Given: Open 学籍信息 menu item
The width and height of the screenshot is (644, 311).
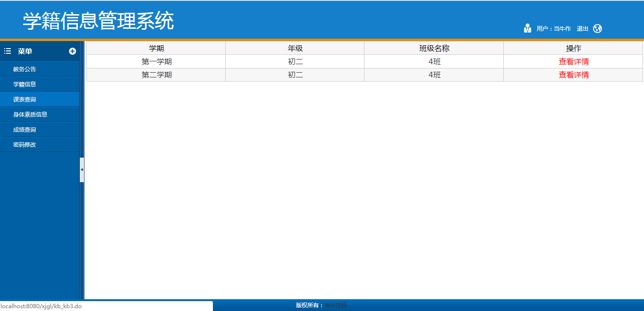Looking at the screenshot, I should [x=40, y=84].
